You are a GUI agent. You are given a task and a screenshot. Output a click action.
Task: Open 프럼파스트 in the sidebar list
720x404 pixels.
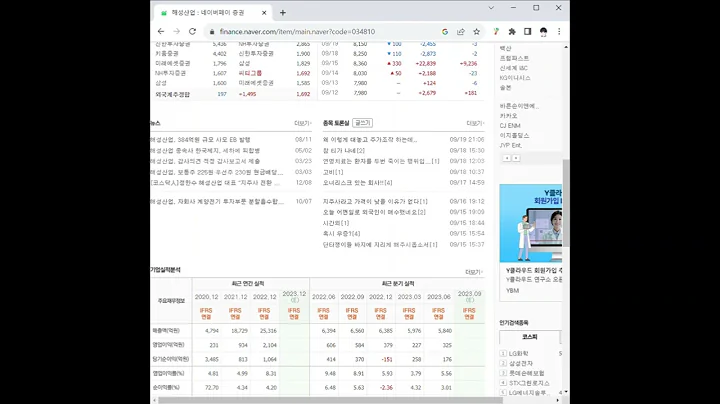pos(514,58)
